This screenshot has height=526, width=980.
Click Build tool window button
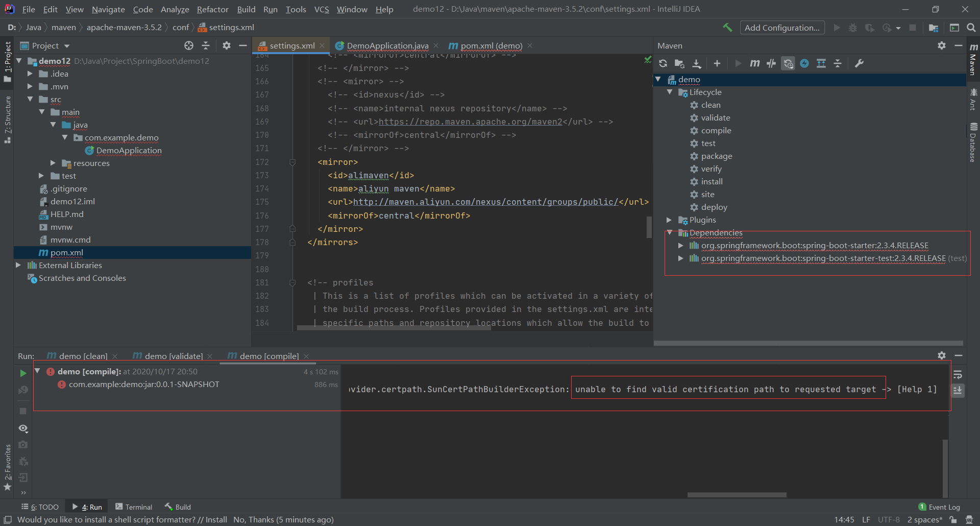178,507
